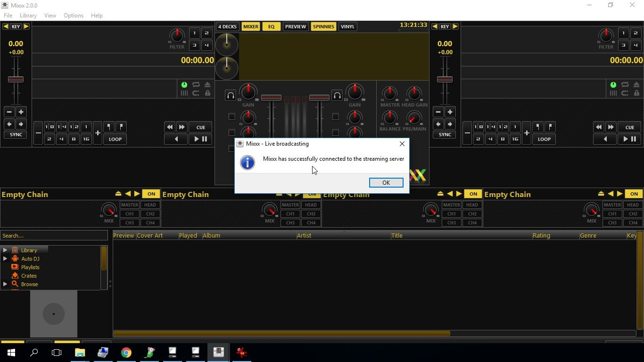Screen dimensions: 644x362
Task: Select next chain preset on fourth effect unit
Action: pyautogui.click(x=619, y=194)
